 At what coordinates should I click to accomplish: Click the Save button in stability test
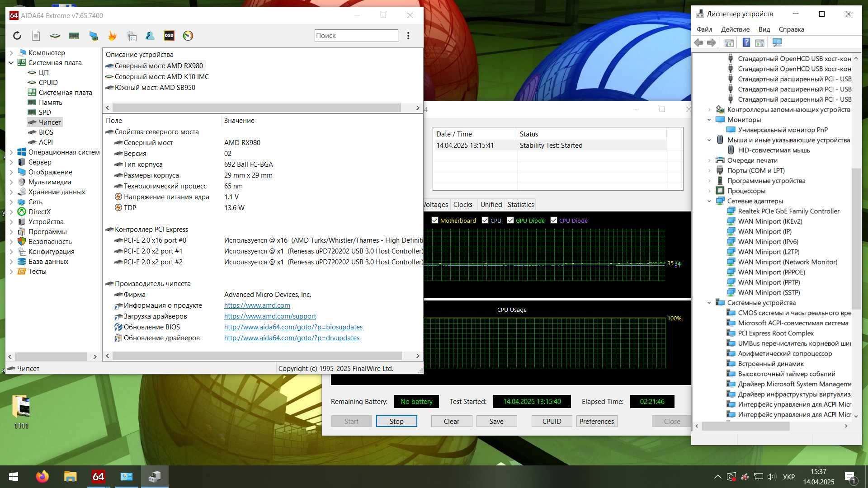(x=496, y=421)
